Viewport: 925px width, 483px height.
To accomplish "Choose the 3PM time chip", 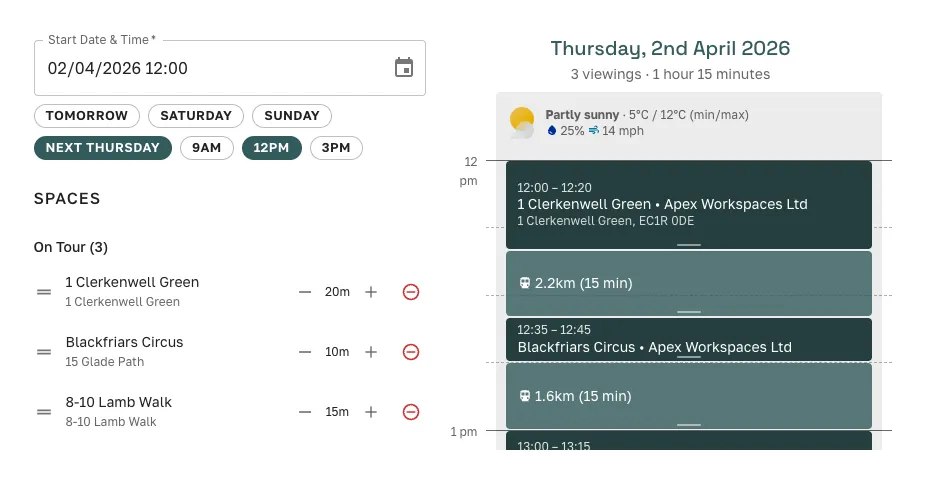I will 336,148.
